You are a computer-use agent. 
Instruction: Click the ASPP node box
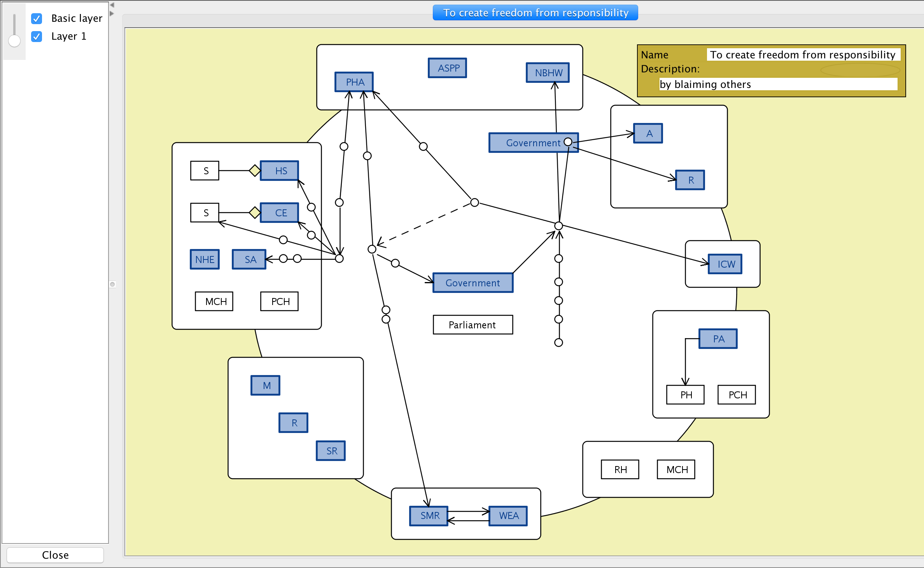tap(447, 68)
